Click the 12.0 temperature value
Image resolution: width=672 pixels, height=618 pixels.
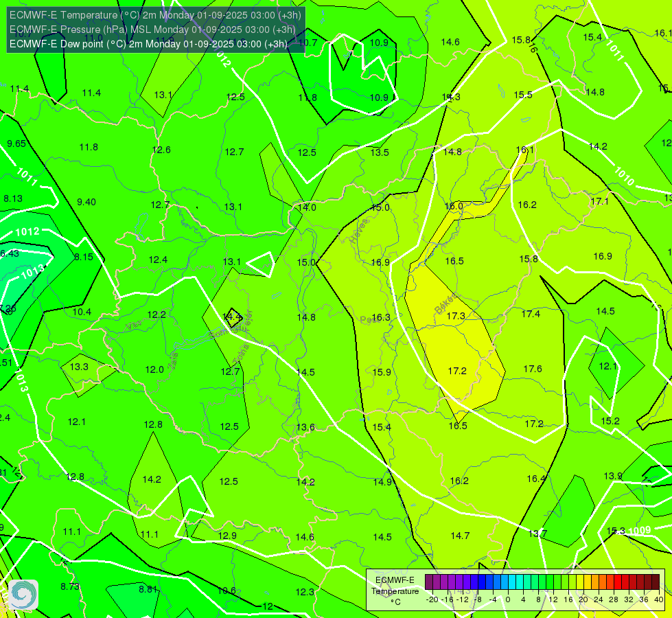(154, 369)
